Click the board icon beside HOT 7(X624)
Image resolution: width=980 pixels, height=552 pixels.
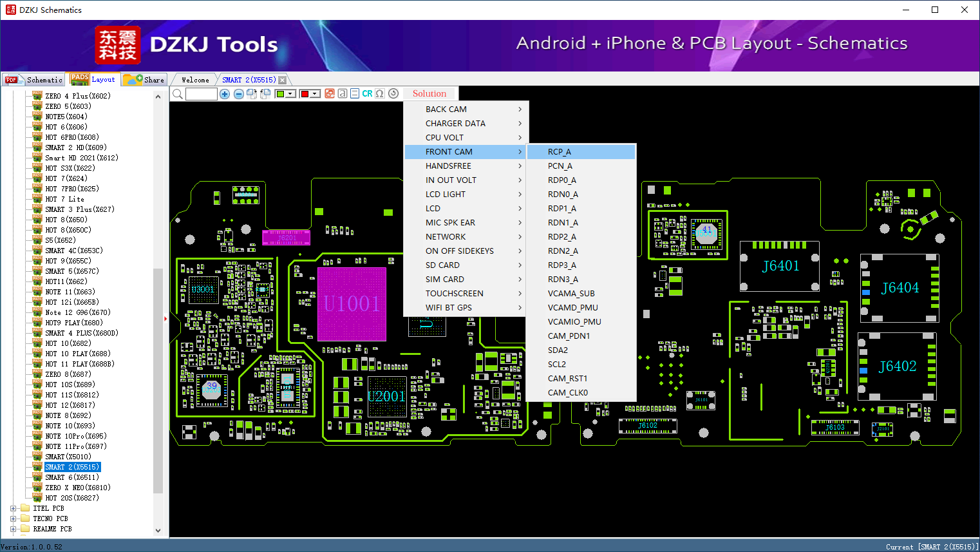pos(37,178)
